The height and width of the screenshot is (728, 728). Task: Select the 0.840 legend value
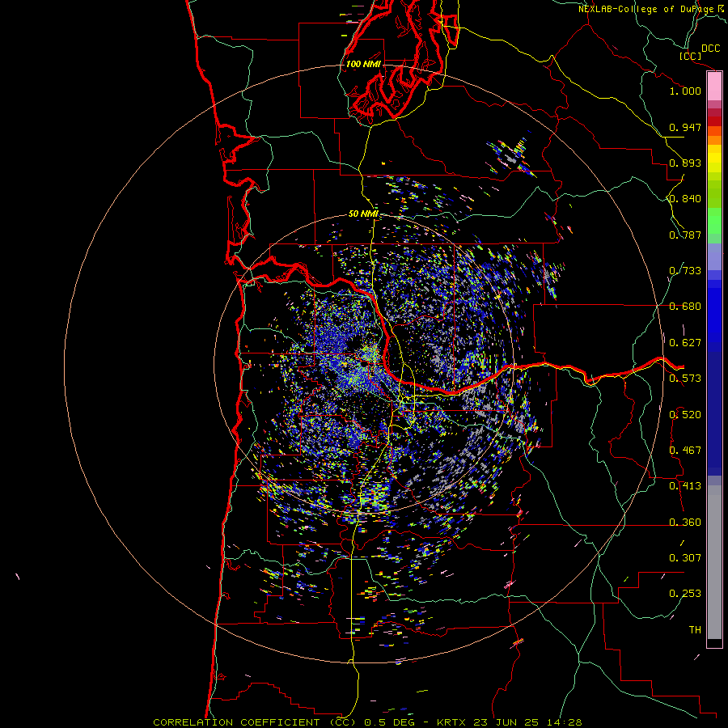685,199
